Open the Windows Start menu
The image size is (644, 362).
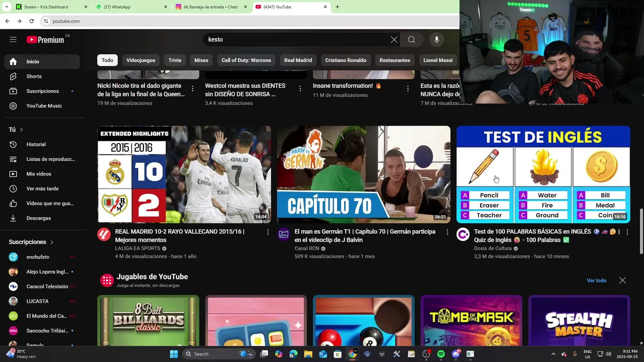174,354
